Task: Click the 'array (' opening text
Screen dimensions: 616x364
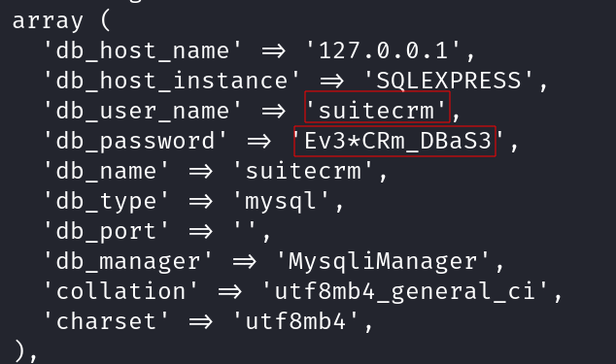Action: pos(61,20)
